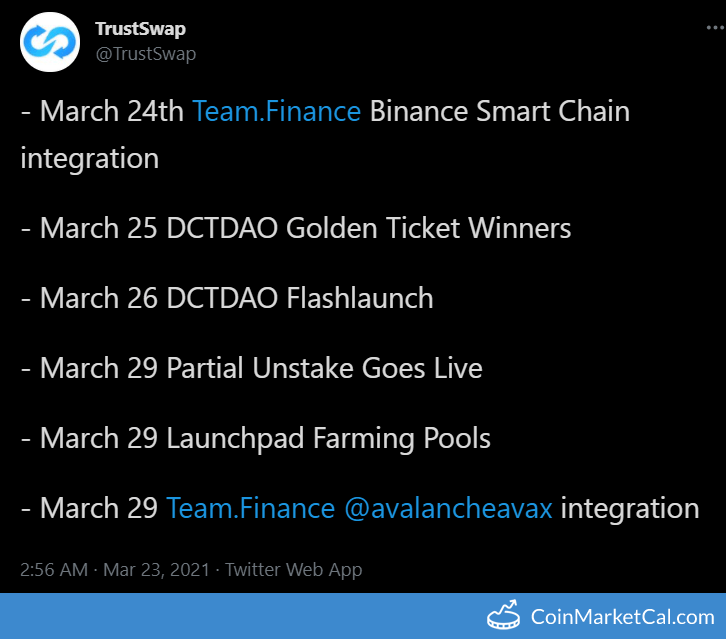Click the word integration after @avalancheavax
The width and height of the screenshot is (726, 639).
click(x=630, y=508)
